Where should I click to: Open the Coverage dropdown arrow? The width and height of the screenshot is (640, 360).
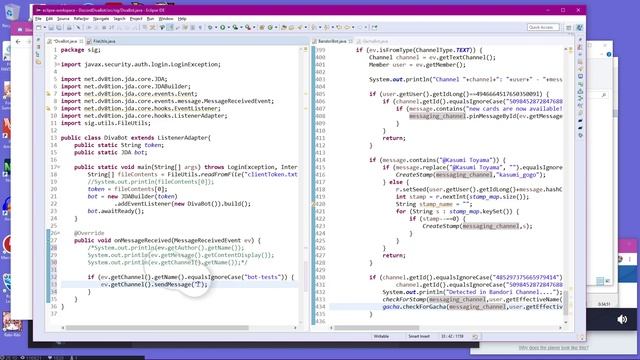click(241, 27)
